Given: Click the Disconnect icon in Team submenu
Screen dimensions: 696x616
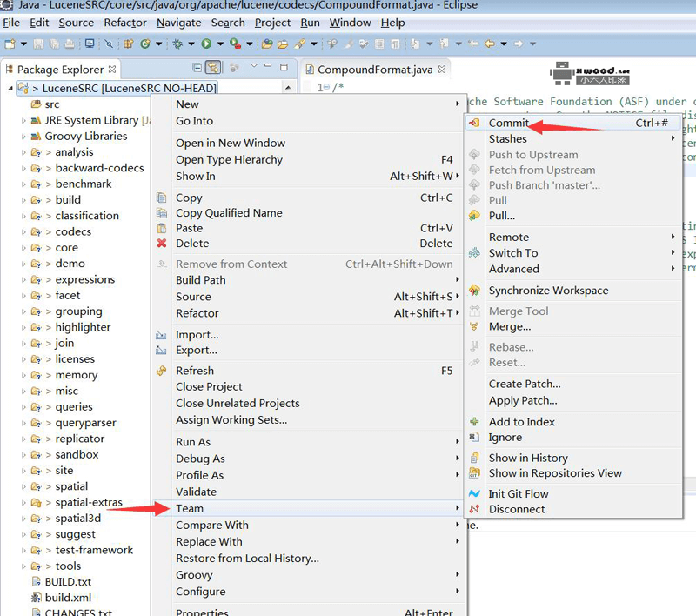Looking at the screenshot, I should (x=474, y=509).
